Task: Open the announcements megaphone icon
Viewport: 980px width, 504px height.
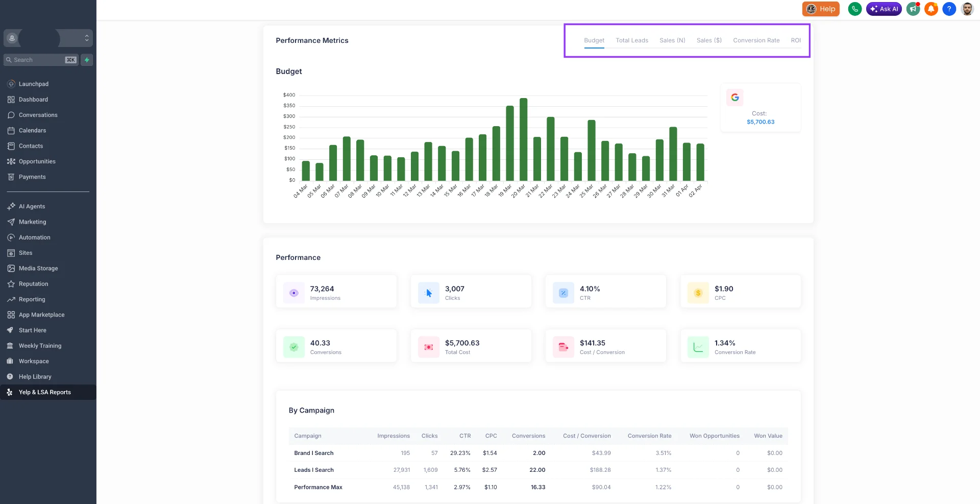Action: point(913,9)
